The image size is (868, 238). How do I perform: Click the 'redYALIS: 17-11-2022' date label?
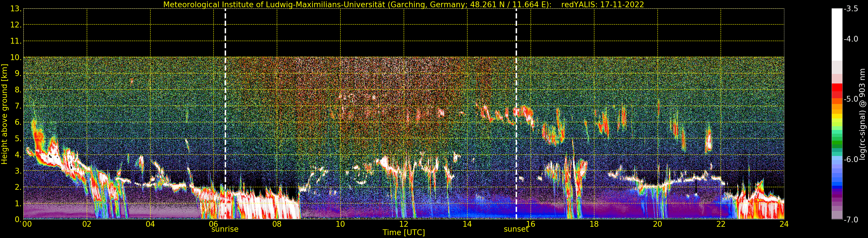coord(603,5)
